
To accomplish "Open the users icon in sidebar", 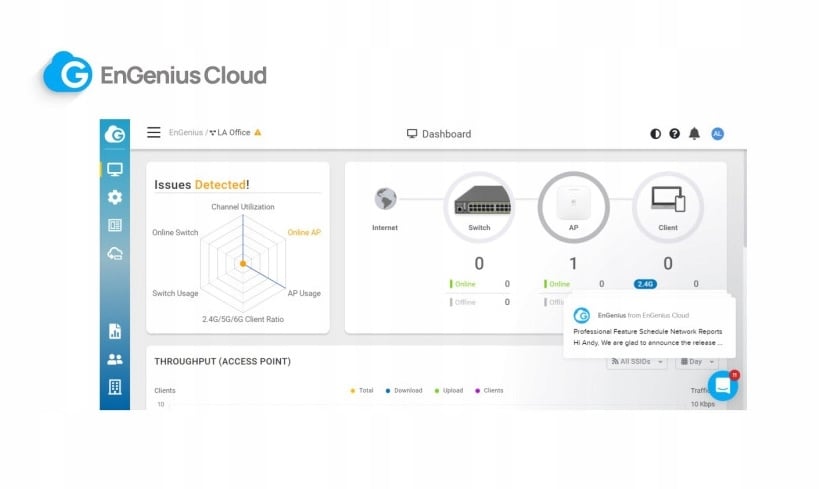I will (x=115, y=359).
